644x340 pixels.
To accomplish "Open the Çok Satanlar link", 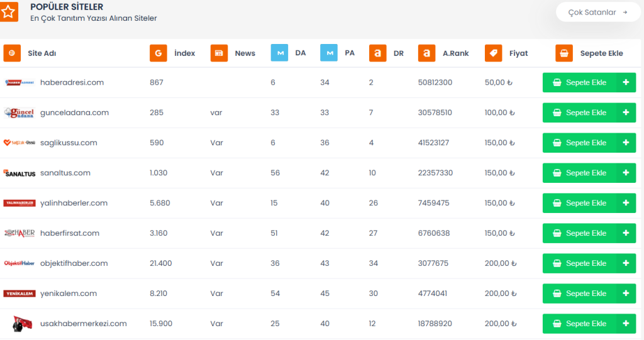I will [597, 12].
